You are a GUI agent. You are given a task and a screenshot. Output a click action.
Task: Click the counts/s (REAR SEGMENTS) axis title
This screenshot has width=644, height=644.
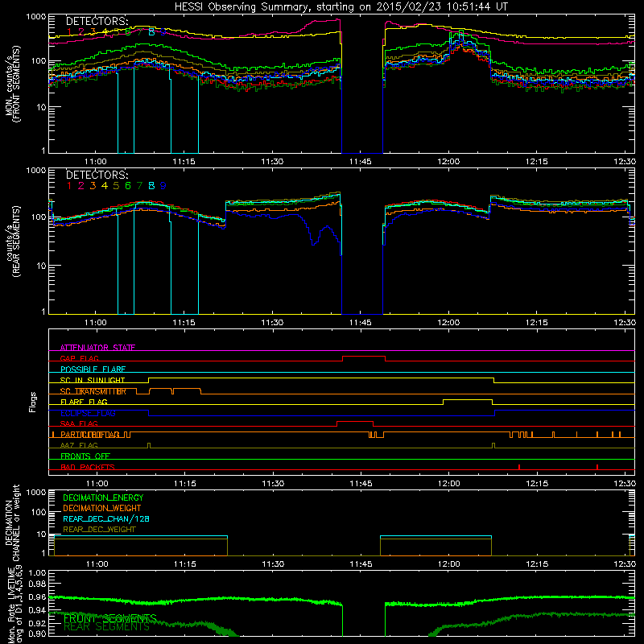pyautogui.click(x=12, y=242)
